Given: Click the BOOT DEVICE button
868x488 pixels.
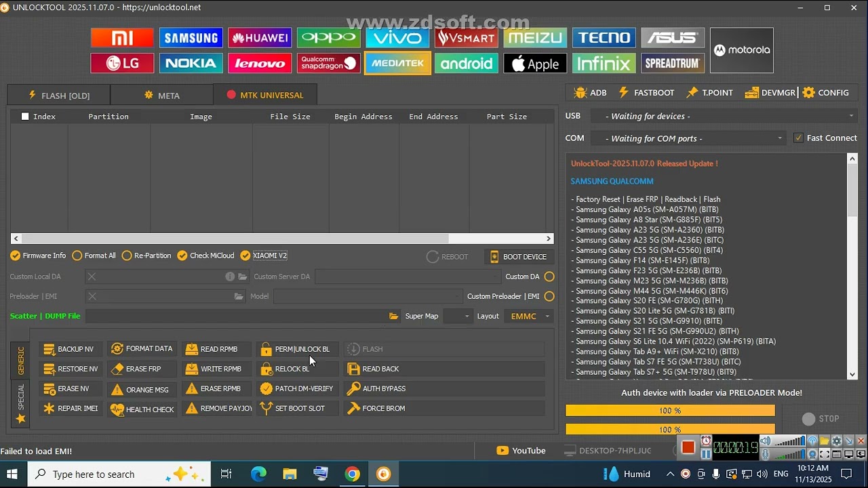Looking at the screenshot, I should coord(519,257).
